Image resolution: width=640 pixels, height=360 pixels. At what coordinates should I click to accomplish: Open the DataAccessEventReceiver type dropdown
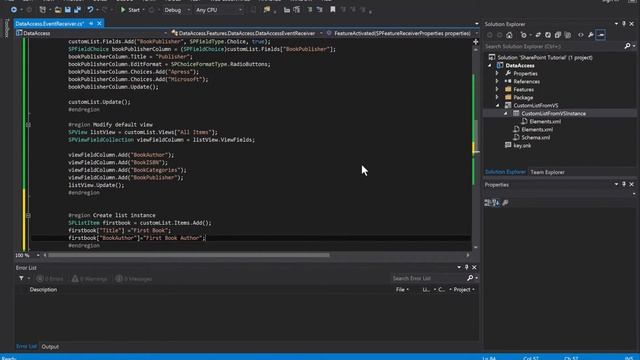click(247, 33)
